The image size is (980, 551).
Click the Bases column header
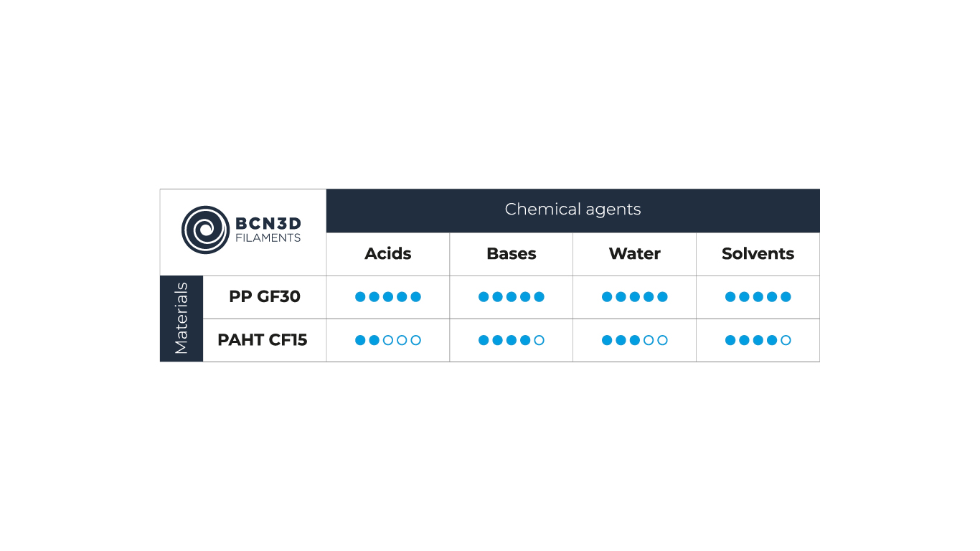[x=512, y=254]
